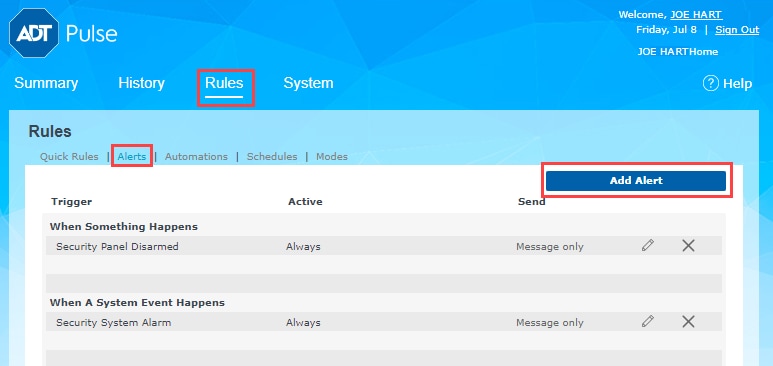Click the When Something Happens heading

[124, 227]
